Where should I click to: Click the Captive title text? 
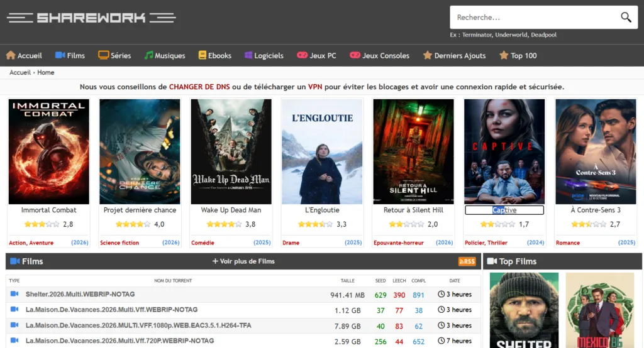pos(504,210)
